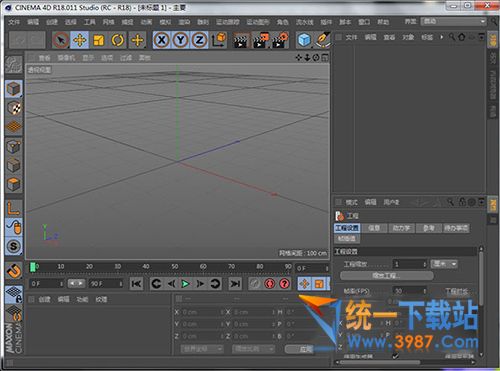
Task: Select Workplane mode orange grid icon
Action: [x=14, y=127]
